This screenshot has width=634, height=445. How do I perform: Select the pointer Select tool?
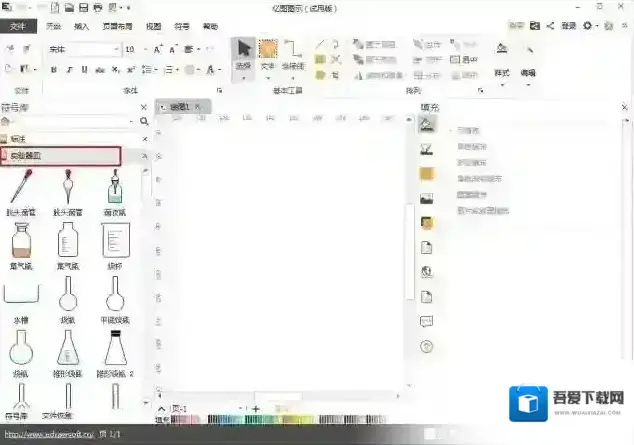pyautogui.click(x=242, y=54)
